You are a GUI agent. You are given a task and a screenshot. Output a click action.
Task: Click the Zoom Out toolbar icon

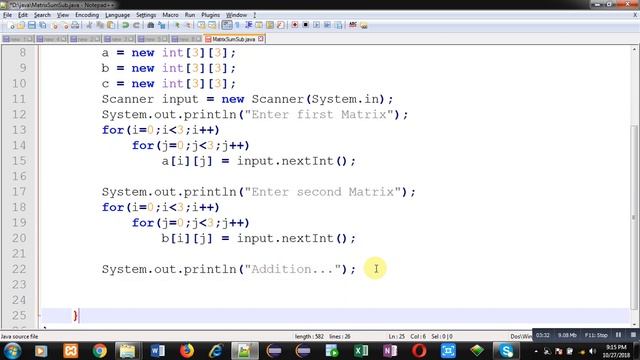pyautogui.click(x=188, y=25)
